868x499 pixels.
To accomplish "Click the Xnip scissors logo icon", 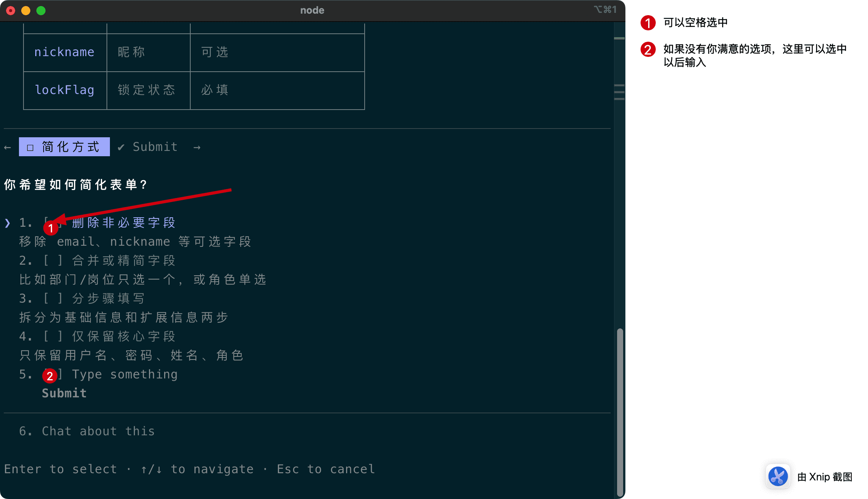I will (778, 476).
